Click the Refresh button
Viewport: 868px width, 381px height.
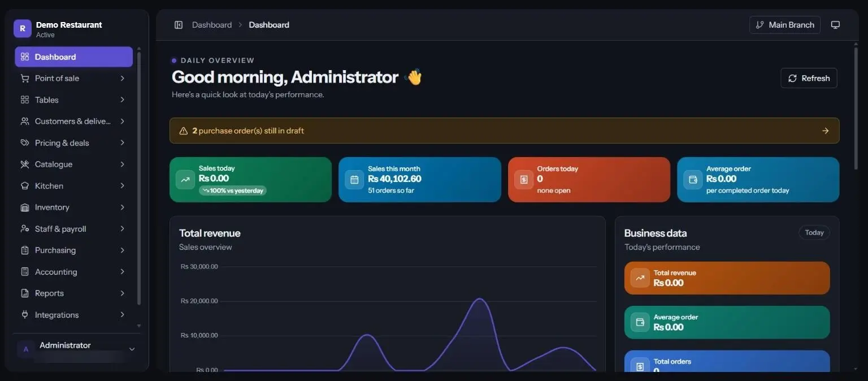(x=809, y=78)
